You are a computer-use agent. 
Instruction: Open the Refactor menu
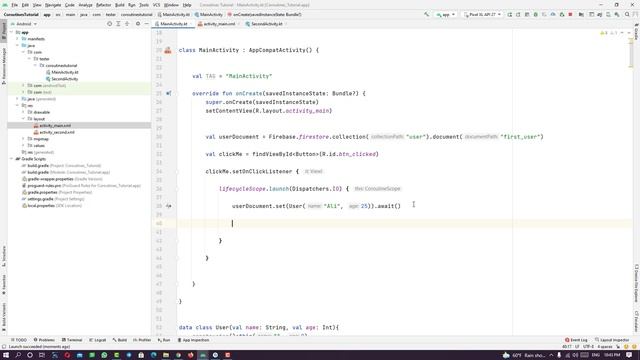103,5
